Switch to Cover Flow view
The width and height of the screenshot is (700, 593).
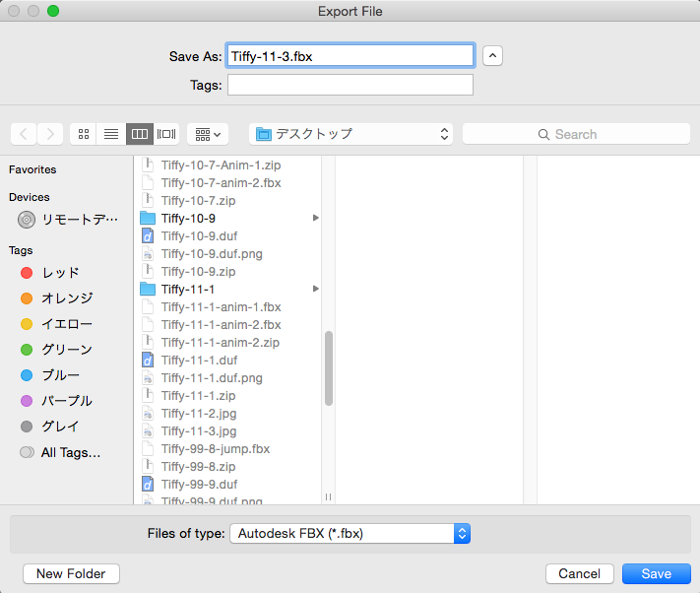[x=166, y=134]
